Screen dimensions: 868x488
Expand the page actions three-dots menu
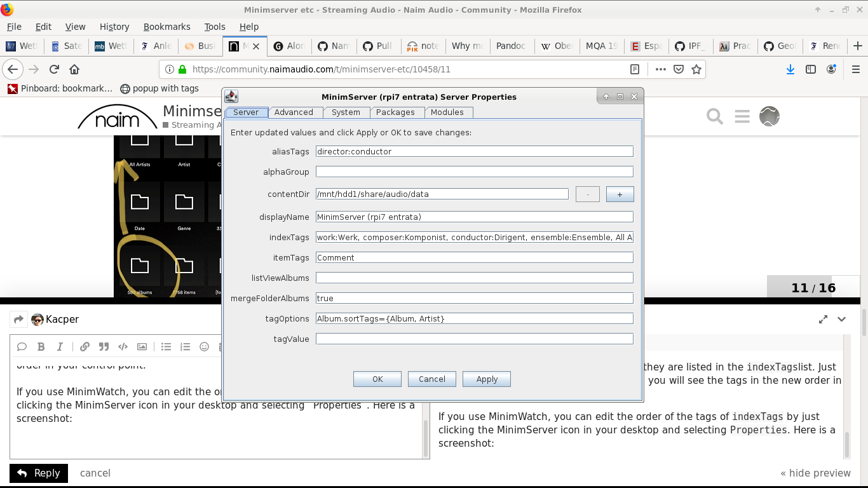(x=661, y=69)
